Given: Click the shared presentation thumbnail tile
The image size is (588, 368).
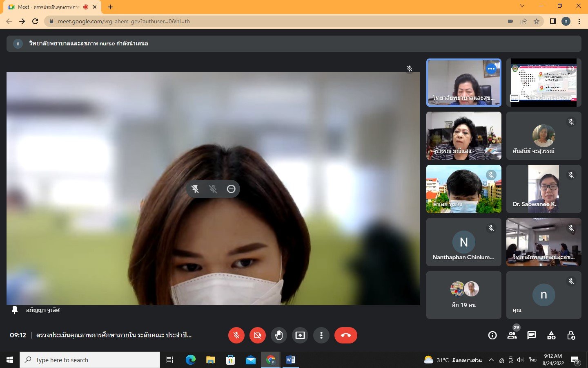Looking at the screenshot, I should [543, 83].
